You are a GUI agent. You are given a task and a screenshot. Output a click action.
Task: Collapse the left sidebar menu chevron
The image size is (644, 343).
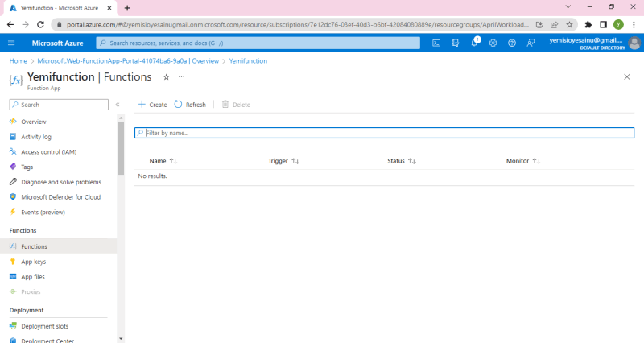(x=118, y=105)
